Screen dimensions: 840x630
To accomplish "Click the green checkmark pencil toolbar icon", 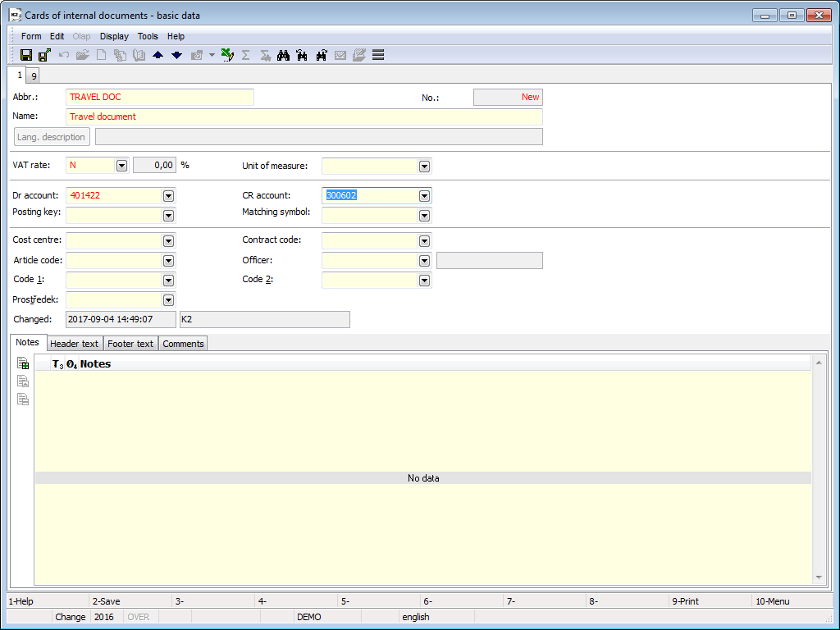I will pos(227,55).
